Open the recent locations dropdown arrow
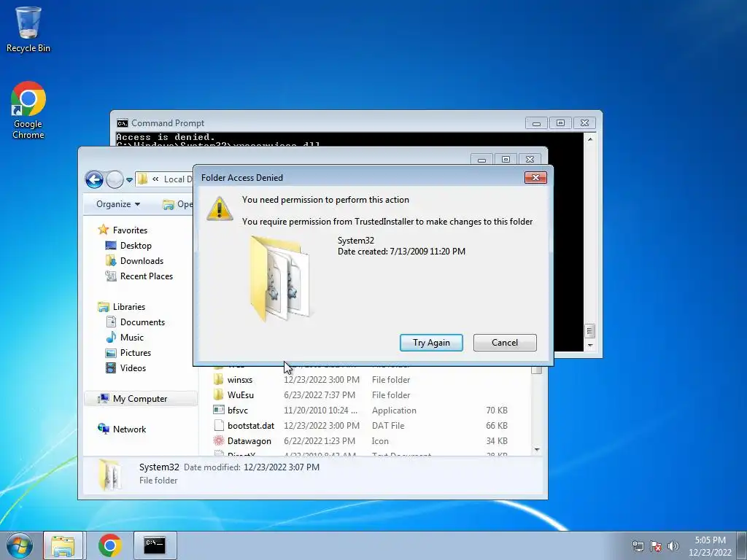This screenshot has width=747, height=560. (x=129, y=180)
